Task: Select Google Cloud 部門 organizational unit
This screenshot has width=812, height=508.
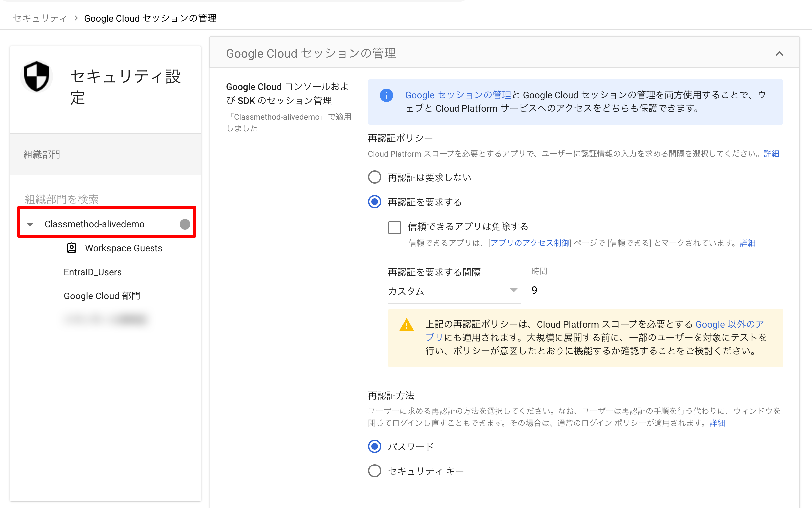Action: click(102, 296)
